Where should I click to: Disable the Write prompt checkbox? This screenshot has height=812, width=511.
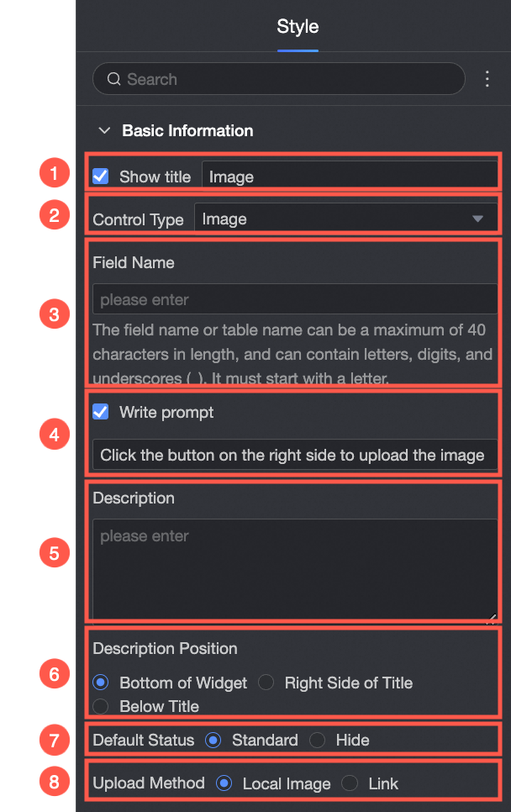[x=101, y=412]
